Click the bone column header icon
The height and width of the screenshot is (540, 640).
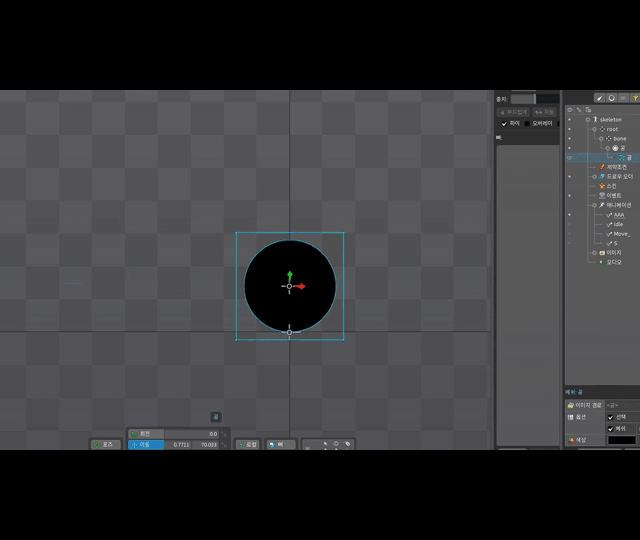(x=579, y=109)
